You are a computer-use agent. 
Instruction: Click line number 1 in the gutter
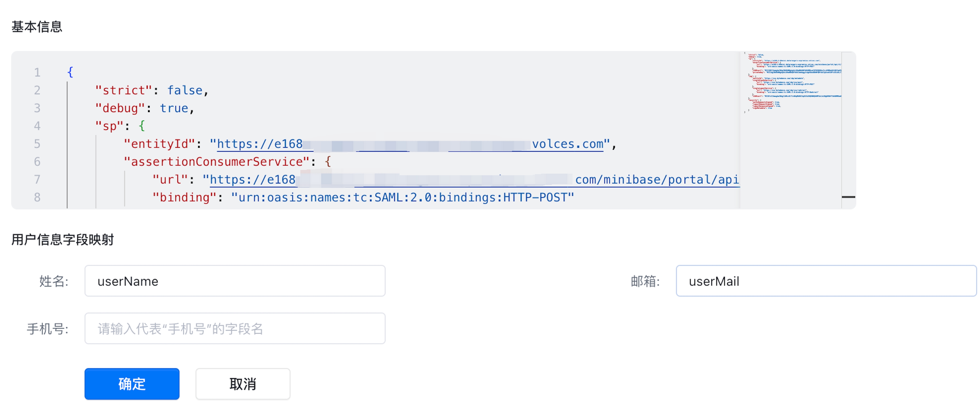coord(37,72)
